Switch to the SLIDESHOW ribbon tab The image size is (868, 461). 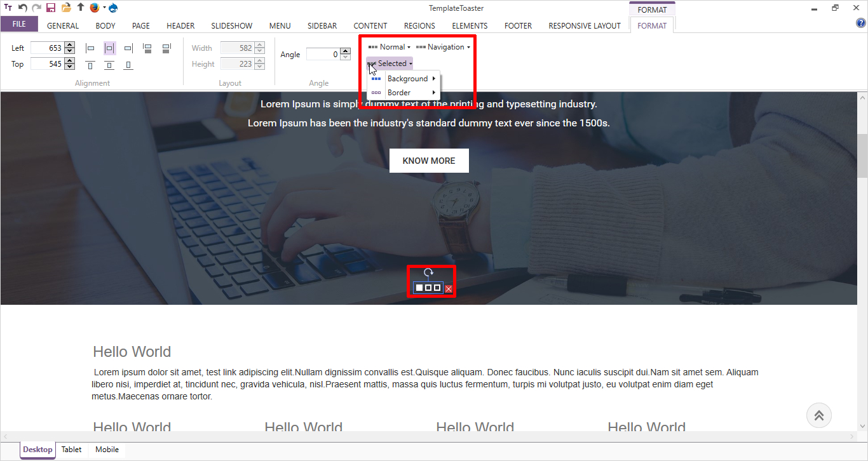(231, 26)
